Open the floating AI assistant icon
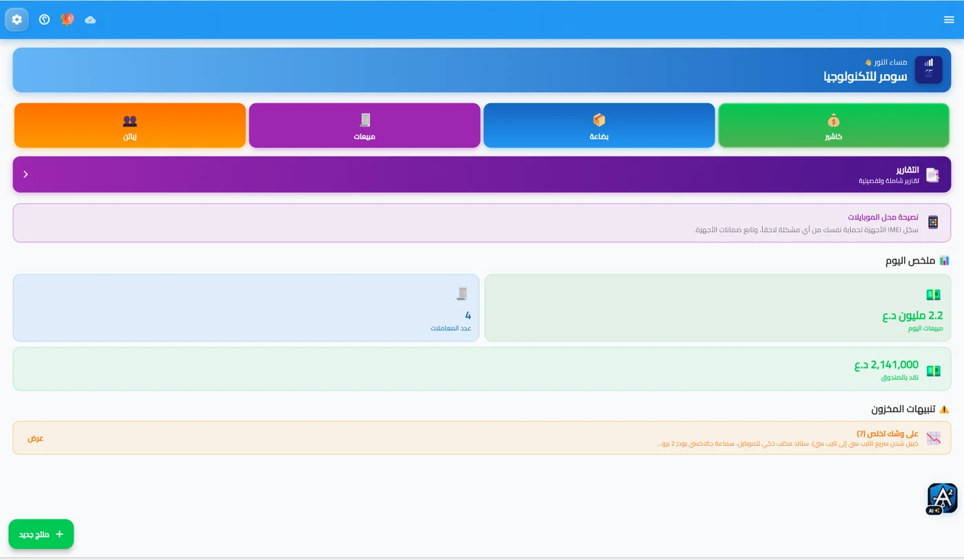964x560 pixels. (x=941, y=499)
